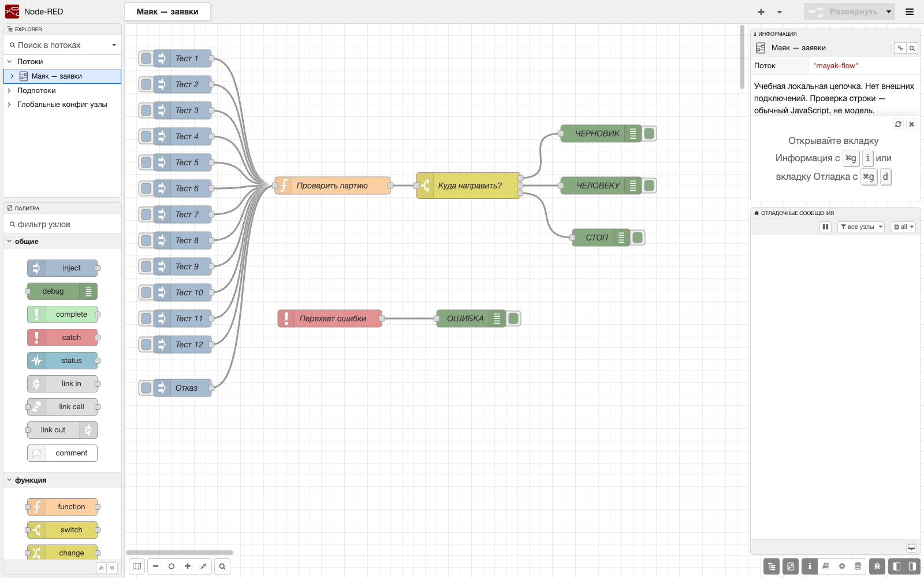Open workspace search magnifier button
The width and height of the screenshot is (924, 578).
coord(222,566)
